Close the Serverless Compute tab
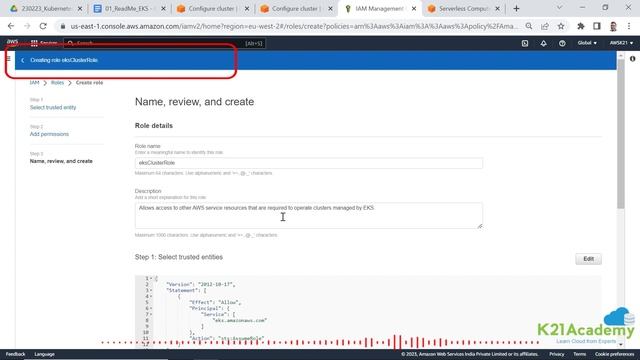The width and height of the screenshot is (640, 360). coord(497,9)
